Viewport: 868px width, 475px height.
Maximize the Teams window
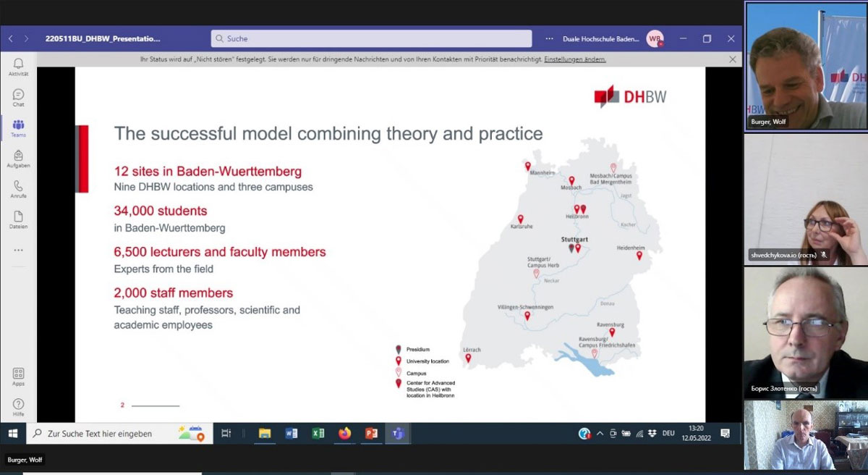click(x=707, y=38)
